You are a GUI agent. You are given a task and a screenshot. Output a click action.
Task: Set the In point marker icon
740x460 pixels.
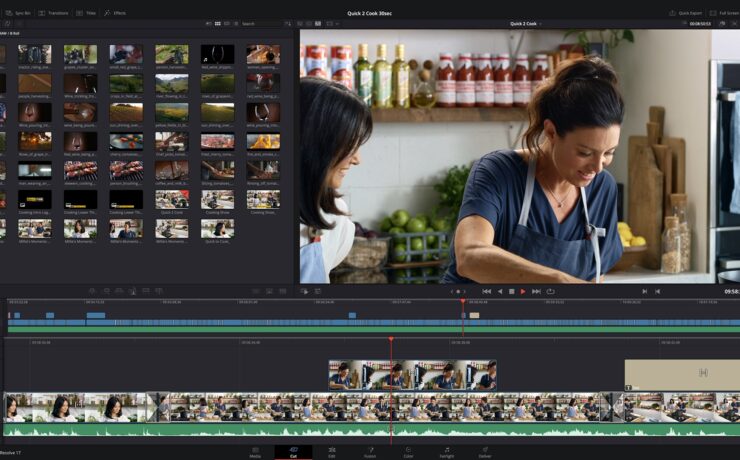click(x=645, y=292)
